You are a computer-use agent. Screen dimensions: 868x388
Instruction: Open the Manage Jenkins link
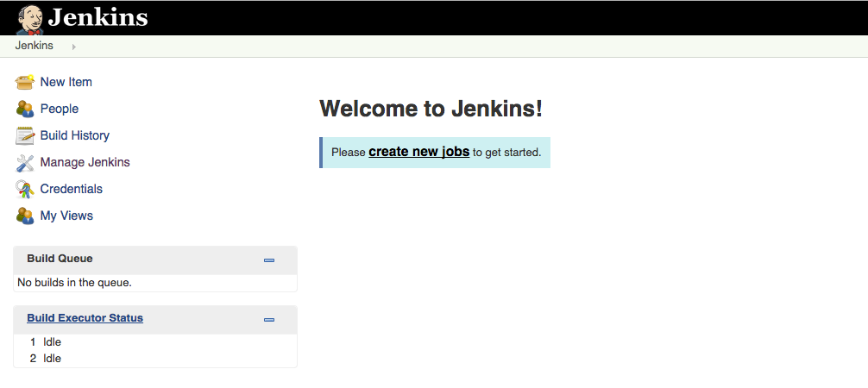pos(85,162)
